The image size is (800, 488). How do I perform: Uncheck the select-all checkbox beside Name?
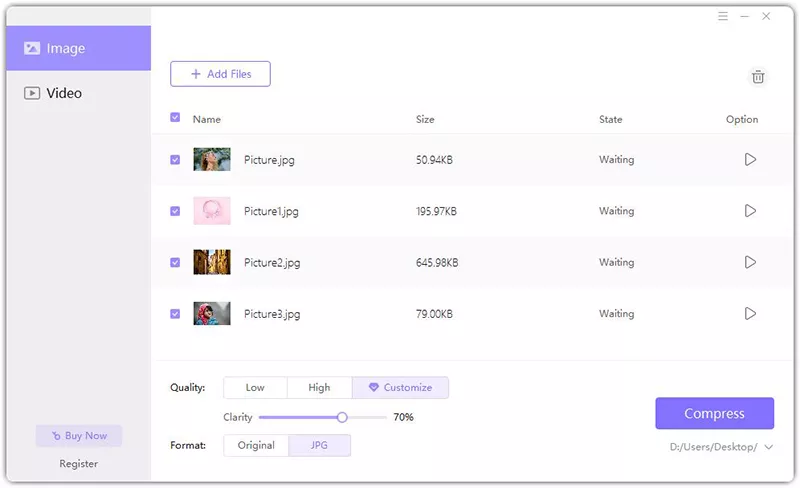[175, 118]
